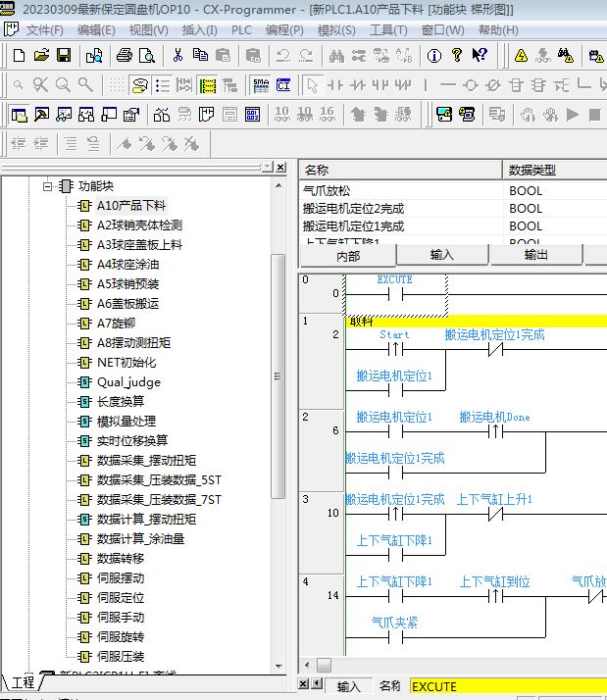Toggle selection mode arrow cursor

coord(311,85)
